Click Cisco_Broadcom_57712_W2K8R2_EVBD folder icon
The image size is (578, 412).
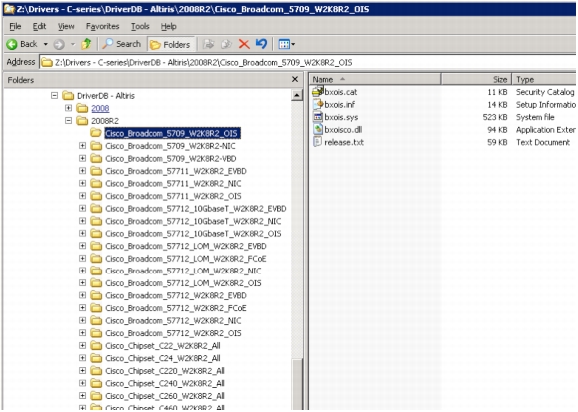(x=96, y=296)
